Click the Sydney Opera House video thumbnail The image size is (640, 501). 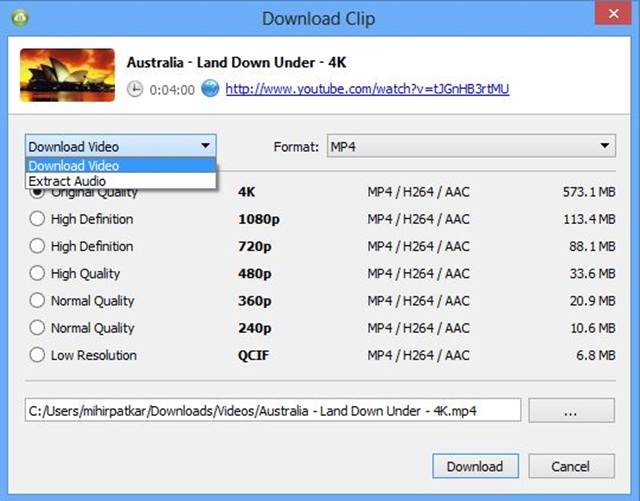click(x=67, y=75)
